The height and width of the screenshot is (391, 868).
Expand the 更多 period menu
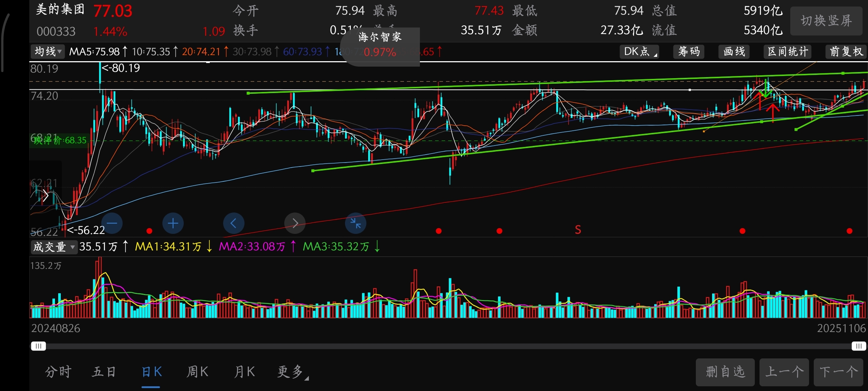click(292, 372)
